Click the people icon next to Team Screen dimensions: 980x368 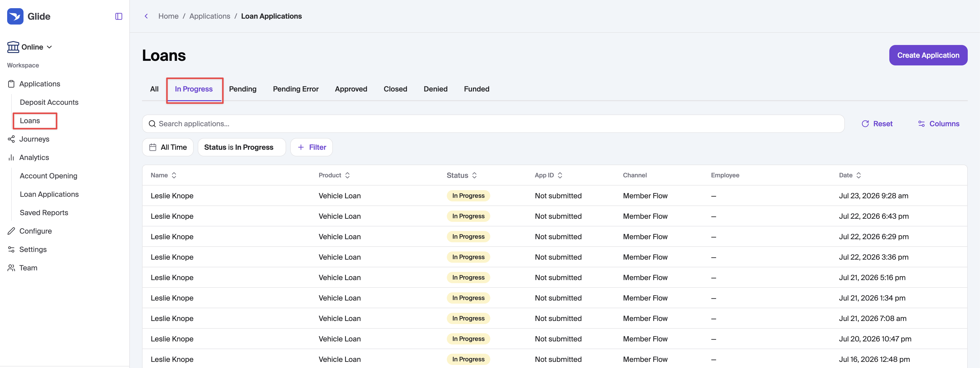point(11,268)
